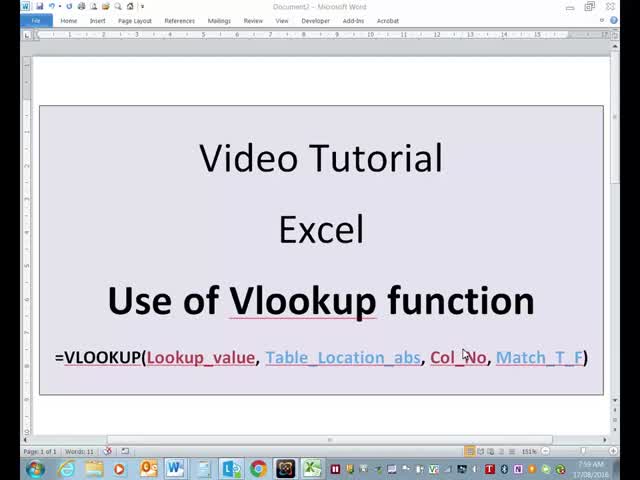Open Excel from taskbar
Screen dimensions: 640x480
312,469
